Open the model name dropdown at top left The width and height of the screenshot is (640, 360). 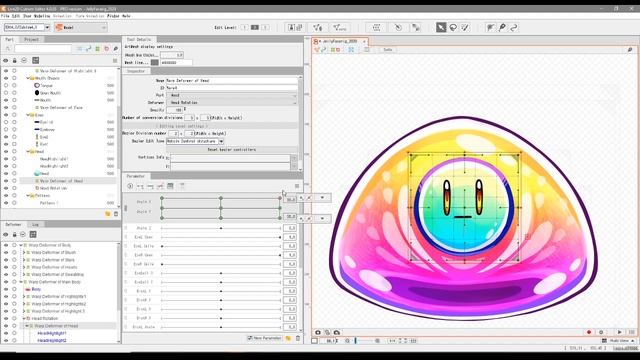tap(47, 27)
